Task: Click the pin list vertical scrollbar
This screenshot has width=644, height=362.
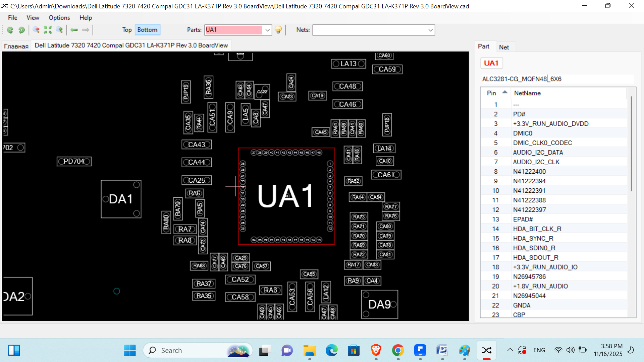Action: 631,144
